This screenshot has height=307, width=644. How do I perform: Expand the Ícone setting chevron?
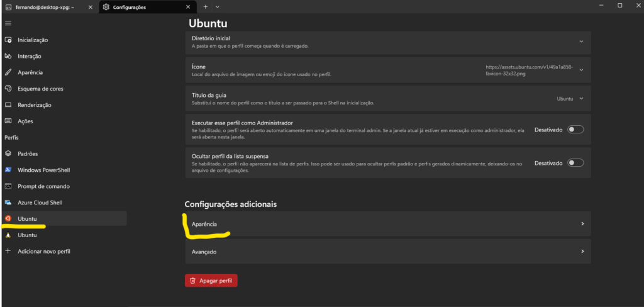pyautogui.click(x=581, y=70)
